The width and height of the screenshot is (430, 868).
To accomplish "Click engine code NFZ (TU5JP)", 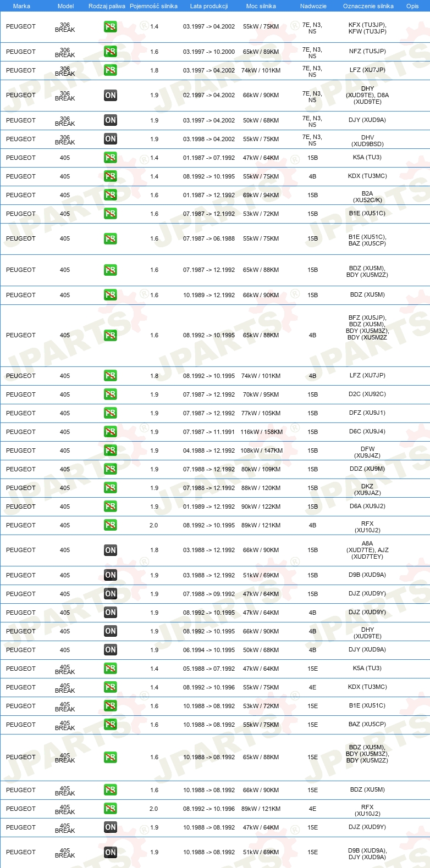I will (367, 51).
